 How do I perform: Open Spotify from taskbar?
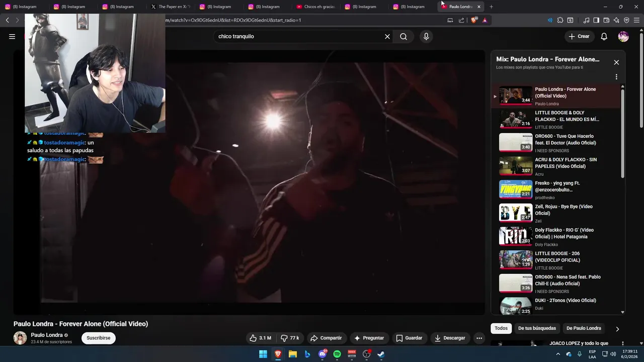[x=337, y=354]
